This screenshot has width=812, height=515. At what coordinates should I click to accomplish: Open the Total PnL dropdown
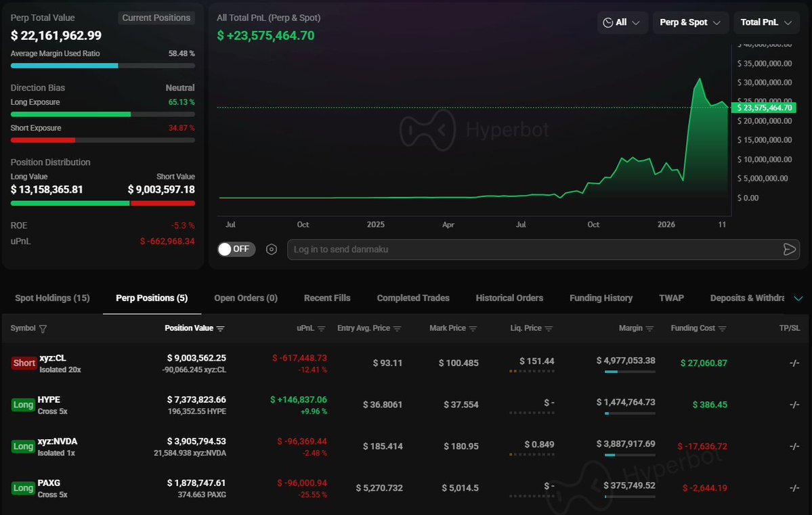(765, 22)
